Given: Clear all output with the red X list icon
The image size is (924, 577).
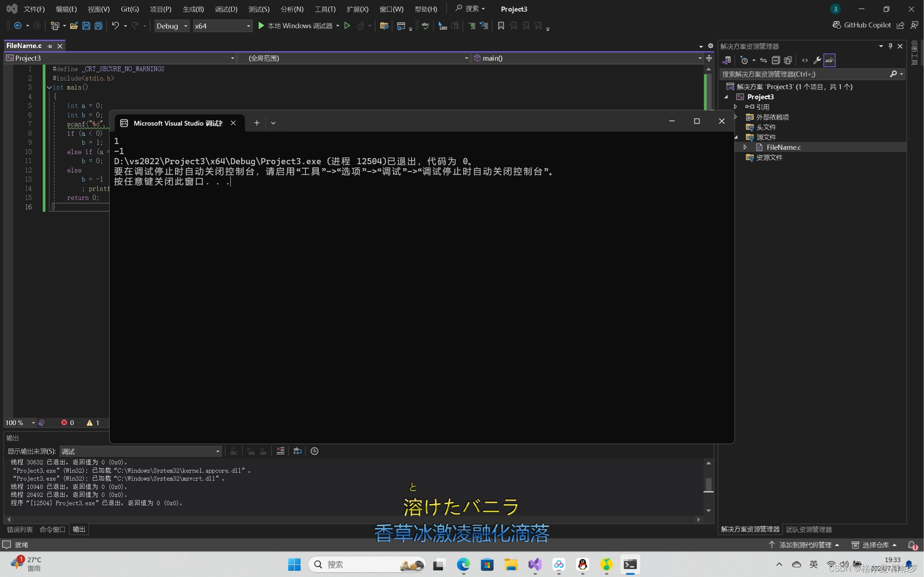Looking at the screenshot, I should [x=280, y=451].
